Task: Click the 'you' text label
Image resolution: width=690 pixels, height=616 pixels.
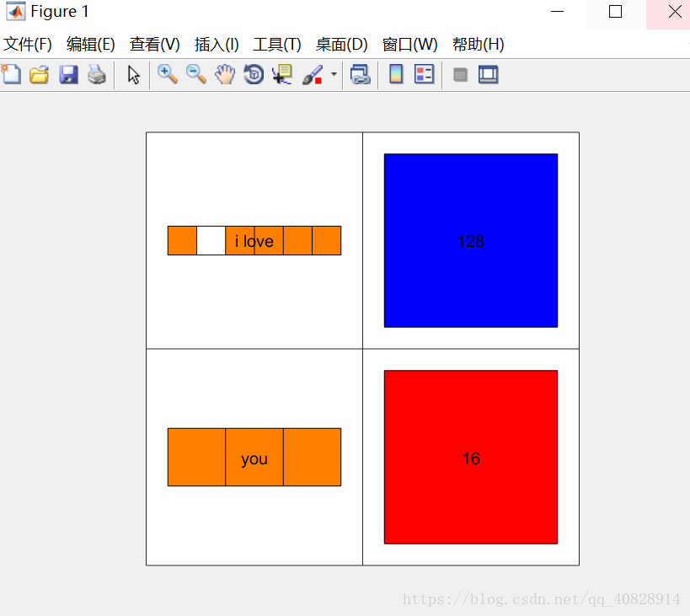Action: (x=254, y=459)
